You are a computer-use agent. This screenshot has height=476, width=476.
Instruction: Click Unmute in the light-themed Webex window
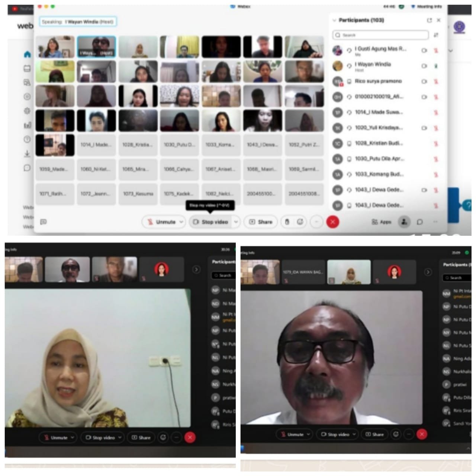tap(162, 222)
